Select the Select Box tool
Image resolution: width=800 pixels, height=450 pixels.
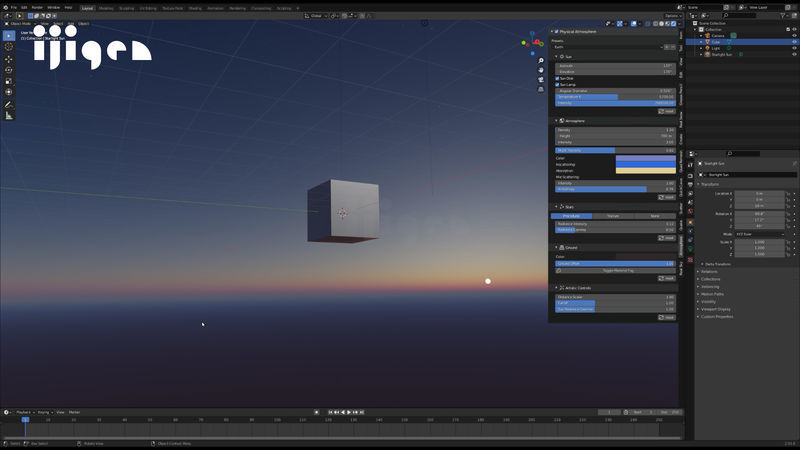[9, 36]
